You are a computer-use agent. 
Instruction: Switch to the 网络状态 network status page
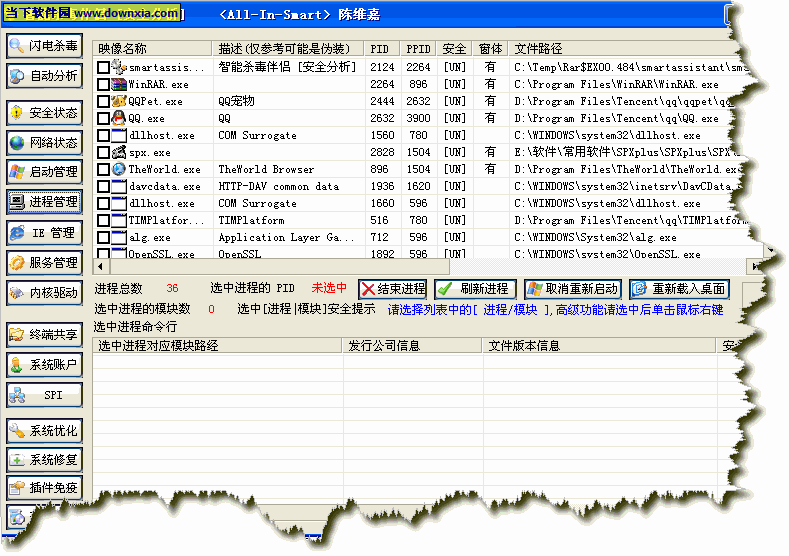44,143
